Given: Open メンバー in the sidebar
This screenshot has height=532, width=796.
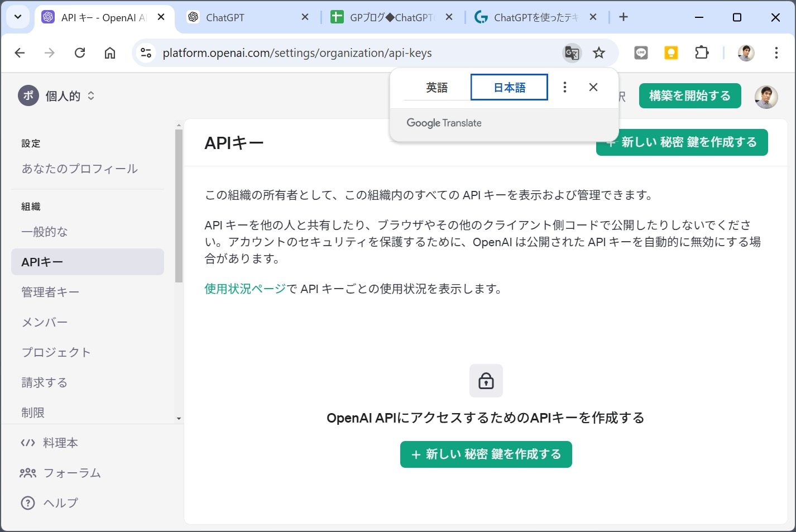Looking at the screenshot, I should 45,322.
